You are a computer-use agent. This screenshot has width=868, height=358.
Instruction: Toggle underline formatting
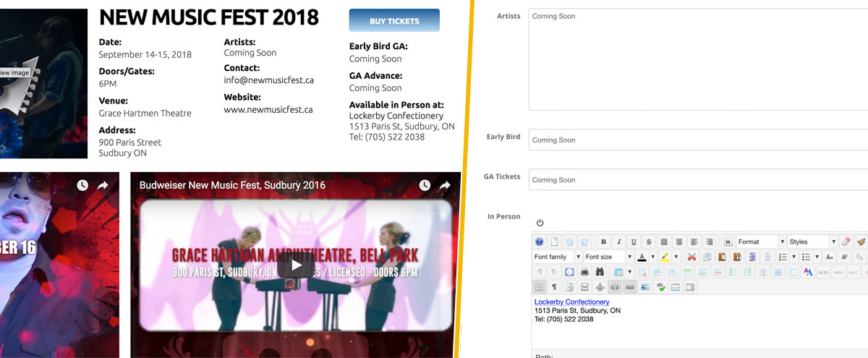pos(634,242)
